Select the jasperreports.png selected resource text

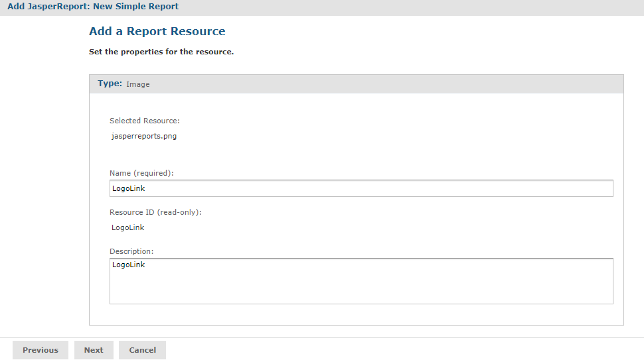point(144,136)
